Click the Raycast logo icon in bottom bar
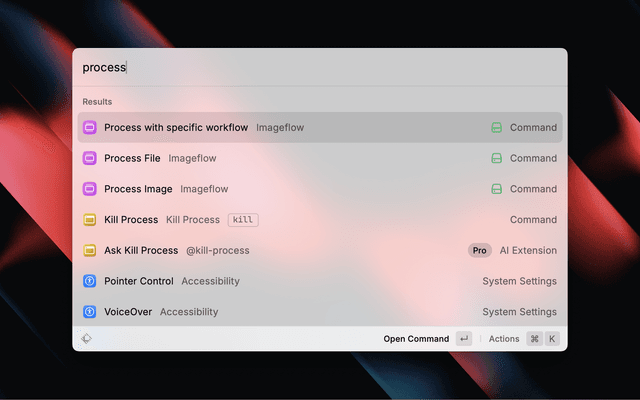 (x=87, y=339)
